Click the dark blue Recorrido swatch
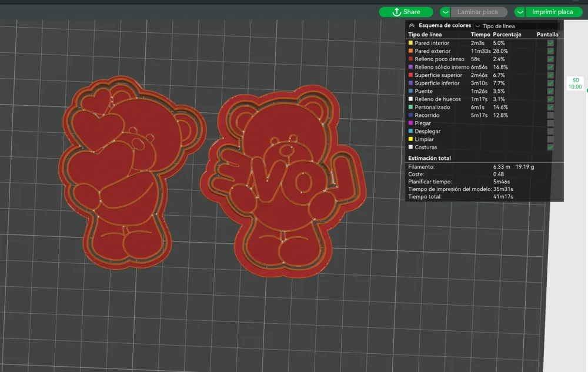588x372 pixels. pyautogui.click(x=410, y=115)
